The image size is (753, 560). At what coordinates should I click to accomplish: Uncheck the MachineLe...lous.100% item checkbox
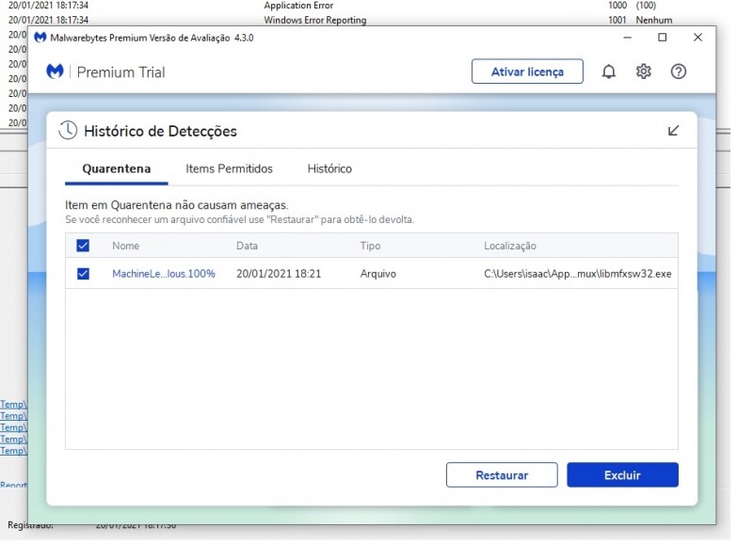click(x=83, y=274)
